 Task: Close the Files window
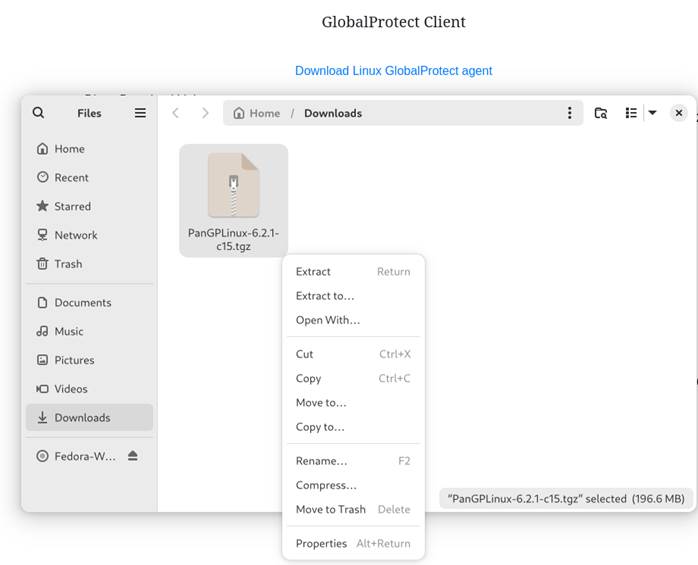pos(679,113)
